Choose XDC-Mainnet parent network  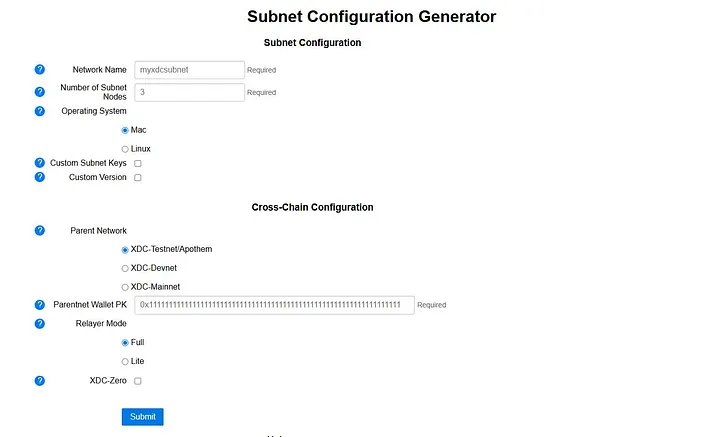[125, 287]
